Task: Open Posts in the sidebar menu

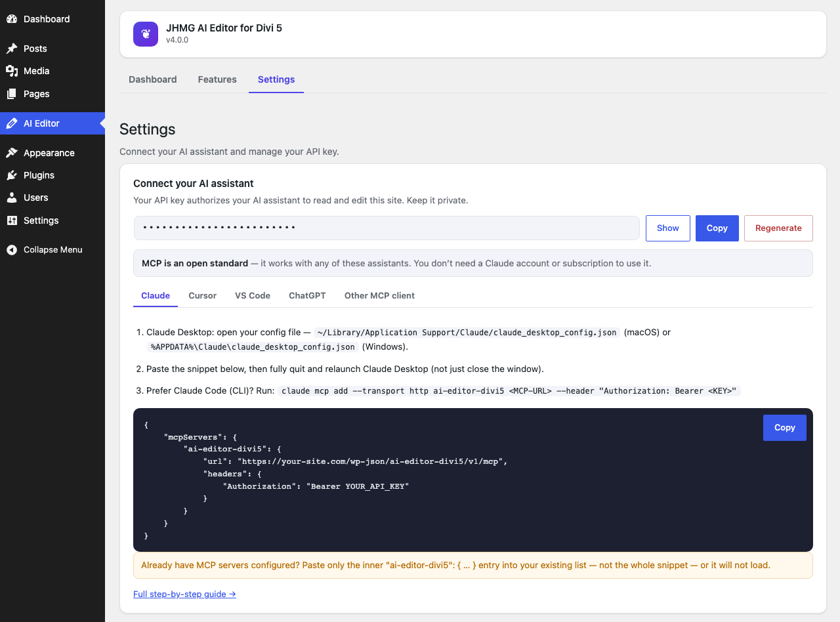Action: [x=52, y=49]
